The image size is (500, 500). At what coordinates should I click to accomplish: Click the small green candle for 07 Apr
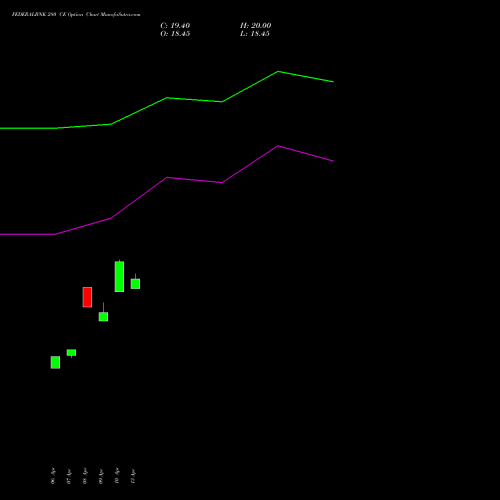(x=71, y=353)
